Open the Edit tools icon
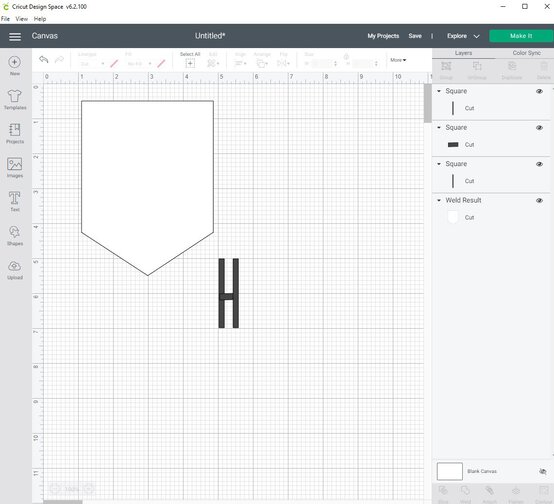Image resolution: width=554 pixels, height=504 pixels. click(x=213, y=63)
